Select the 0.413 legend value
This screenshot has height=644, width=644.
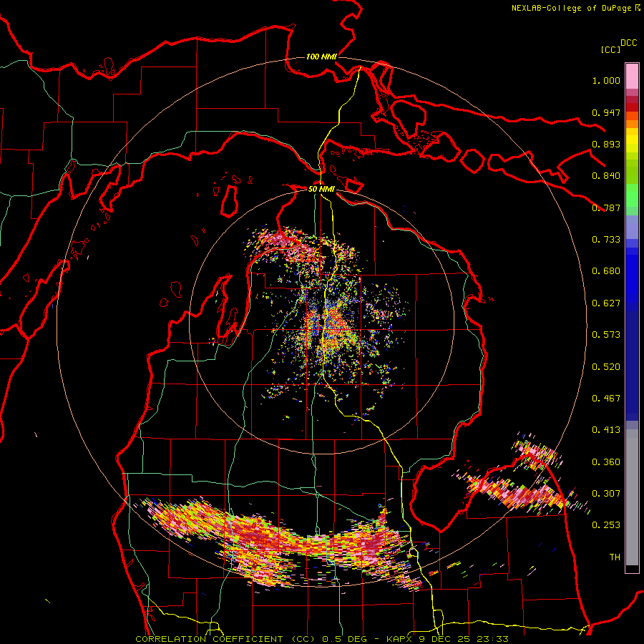click(606, 430)
